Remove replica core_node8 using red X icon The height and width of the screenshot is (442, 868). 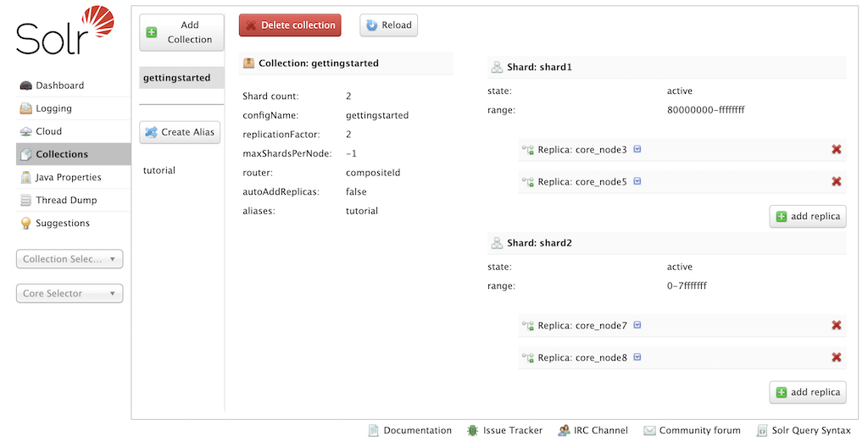coord(836,357)
